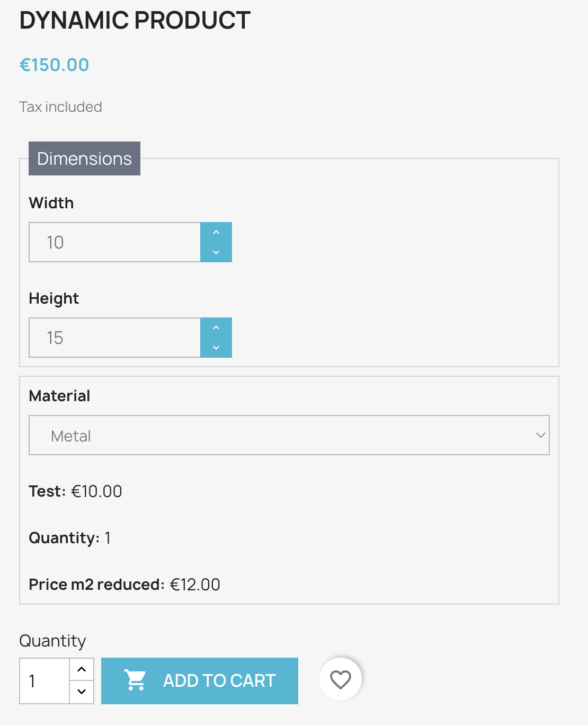
Task: Increase Height with the up arrow
Action: pos(216,328)
